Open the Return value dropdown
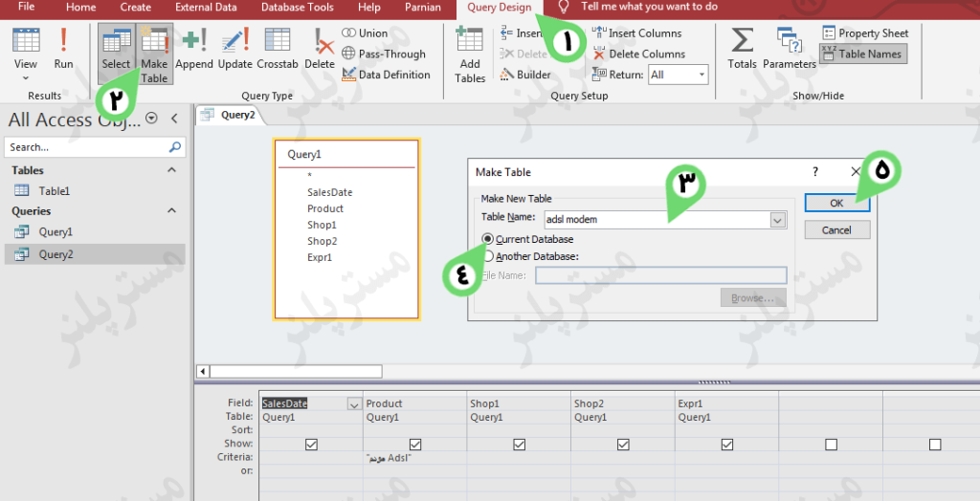The height and width of the screenshot is (501, 980). pyautogui.click(x=702, y=75)
